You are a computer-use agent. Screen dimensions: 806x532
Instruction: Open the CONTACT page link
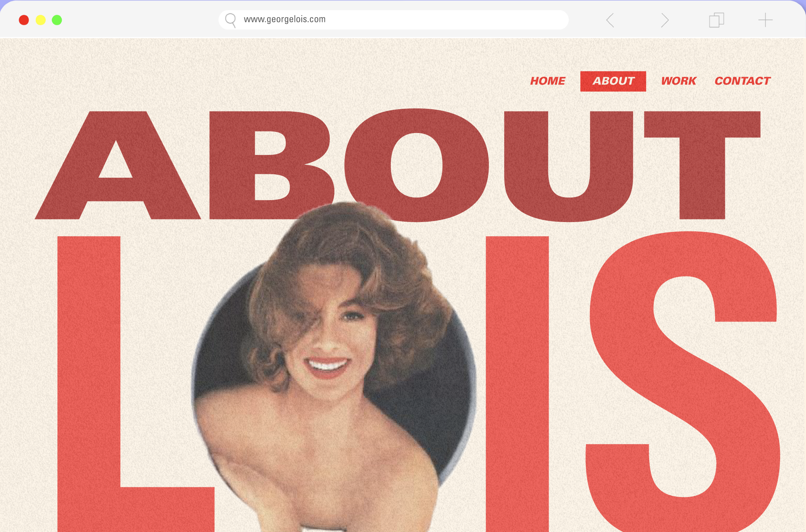point(742,81)
